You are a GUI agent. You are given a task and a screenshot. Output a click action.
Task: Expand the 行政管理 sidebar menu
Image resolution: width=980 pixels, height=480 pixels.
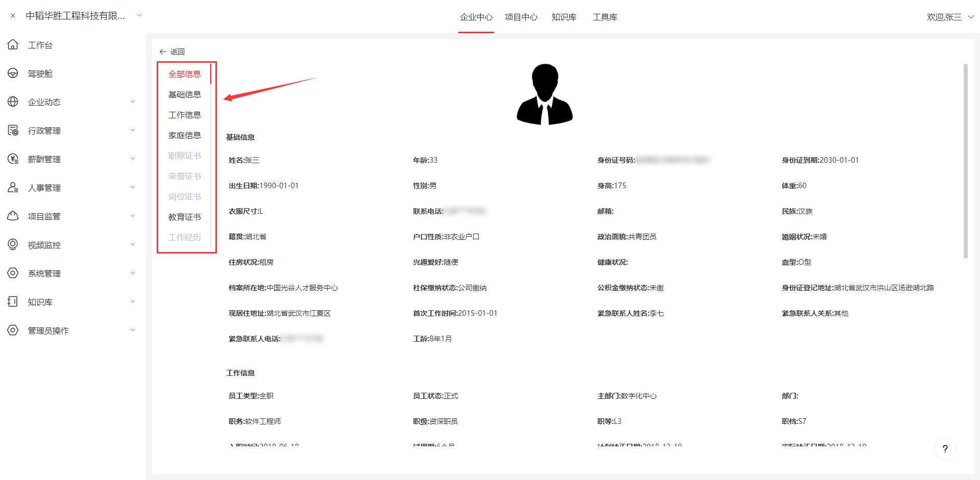click(x=133, y=131)
